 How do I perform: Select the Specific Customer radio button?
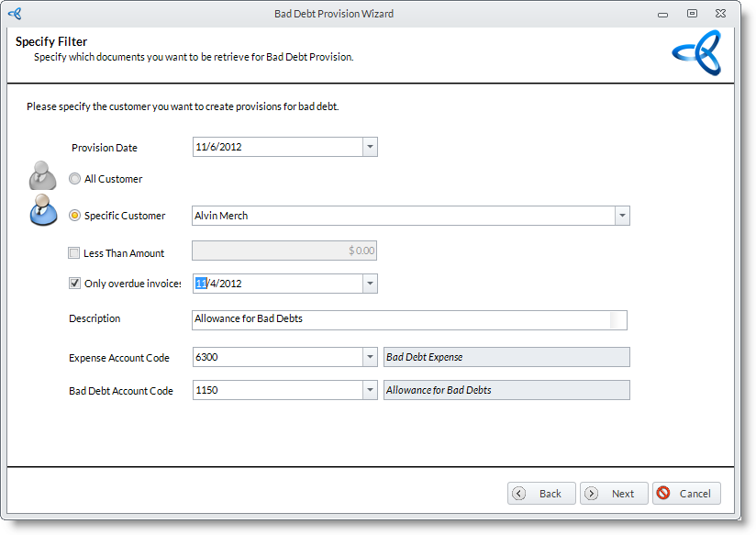click(75, 216)
